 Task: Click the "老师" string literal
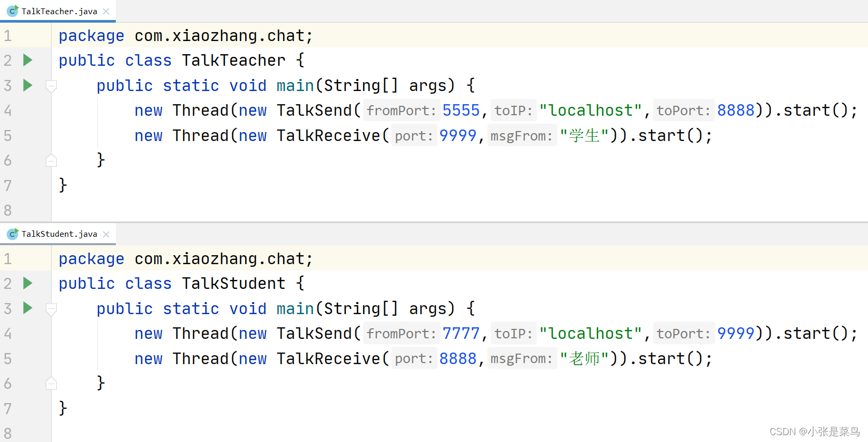point(584,358)
